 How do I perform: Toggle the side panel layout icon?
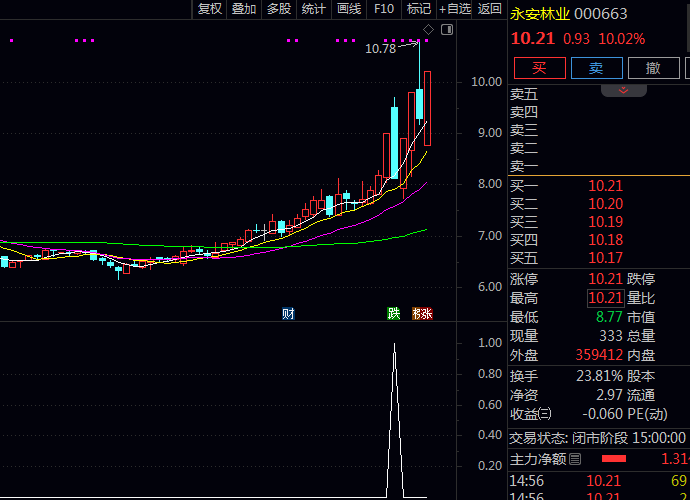447,29
